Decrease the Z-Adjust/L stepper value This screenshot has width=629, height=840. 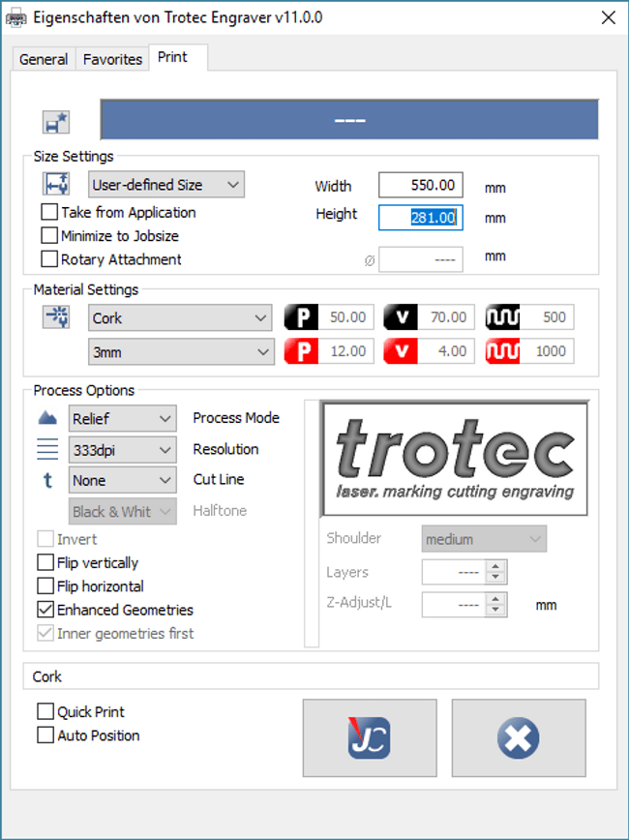[x=495, y=611]
